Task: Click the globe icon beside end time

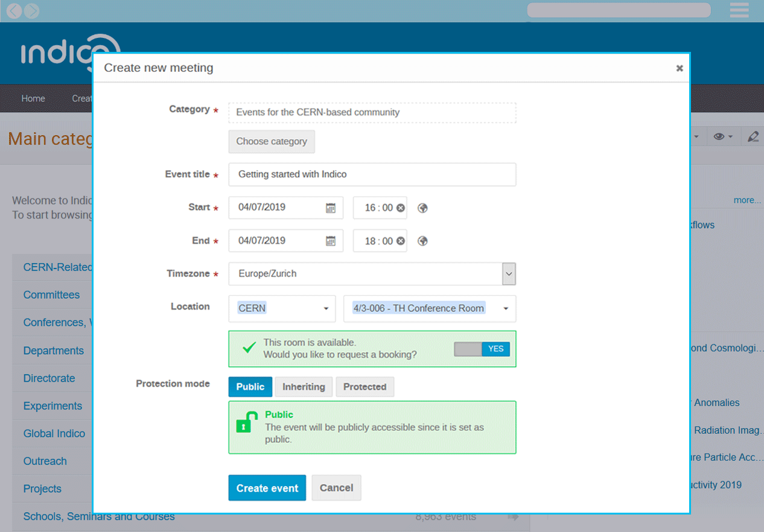Action: tap(423, 241)
